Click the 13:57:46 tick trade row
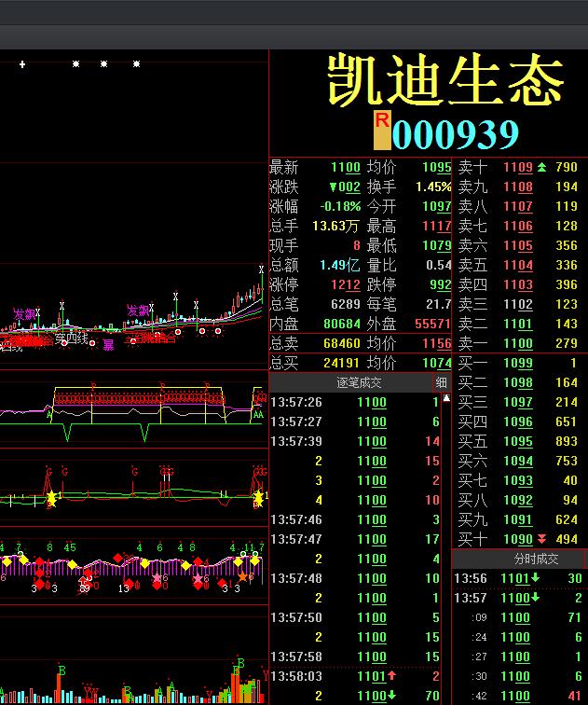This screenshot has height=705, width=588. (355, 519)
